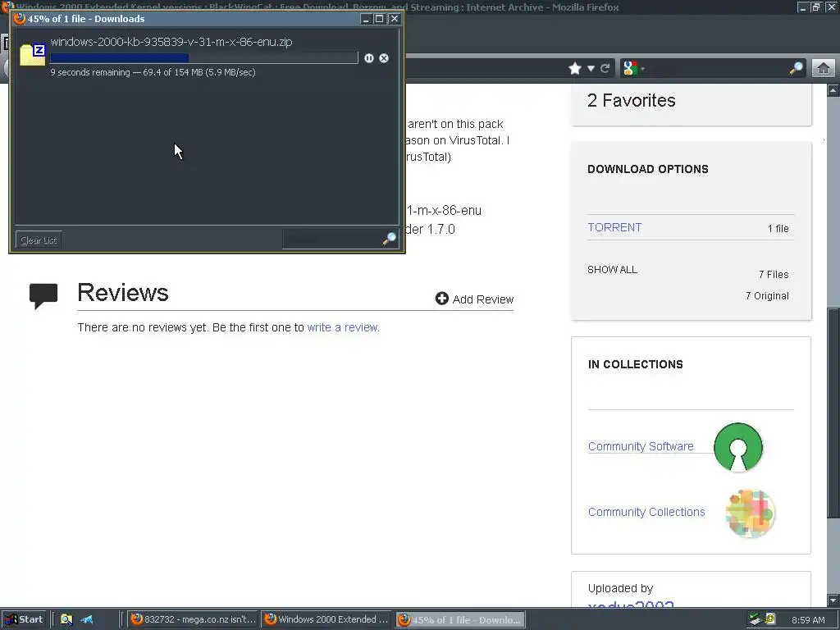840x630 pixels.
Task: Click the '7 Original' text
Action: (x=767, y=295)
